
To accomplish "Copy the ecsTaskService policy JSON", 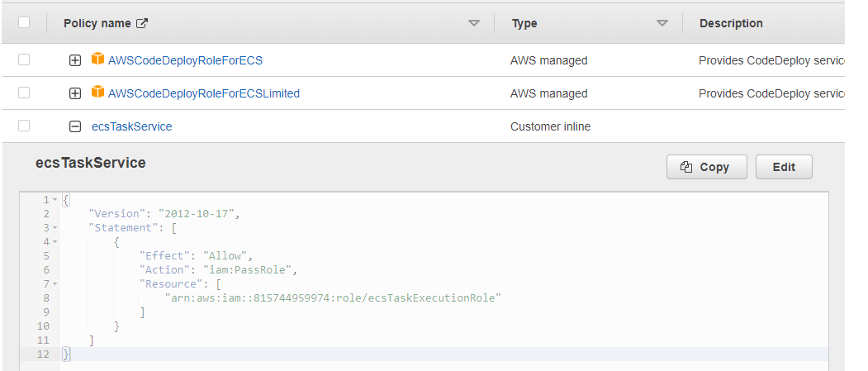I will point(707,167).
